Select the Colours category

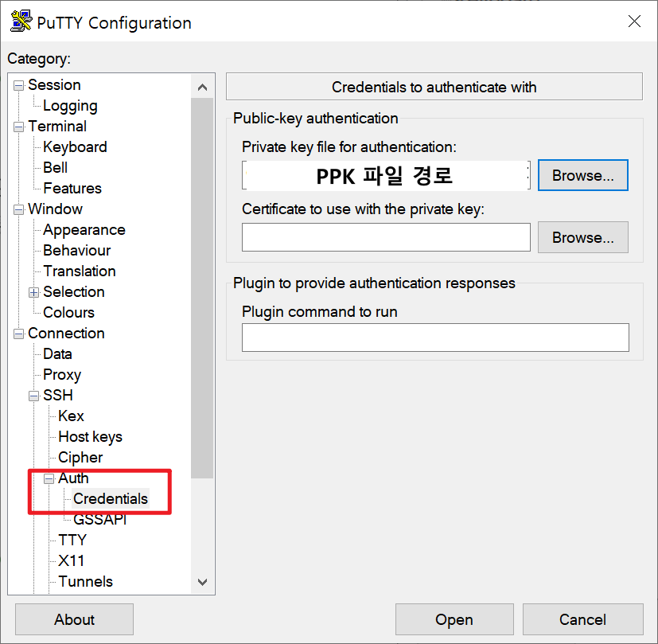[68, 312]
